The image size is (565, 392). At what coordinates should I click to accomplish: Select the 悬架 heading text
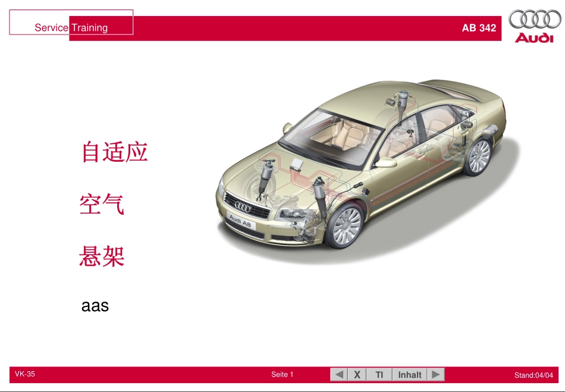(x=102, y=256)
